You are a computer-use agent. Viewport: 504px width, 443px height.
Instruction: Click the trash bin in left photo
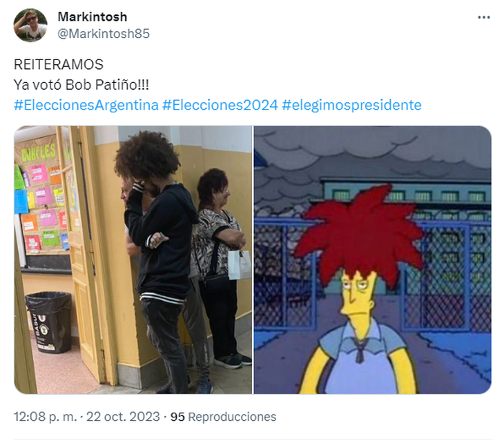(x=49, y=322)
